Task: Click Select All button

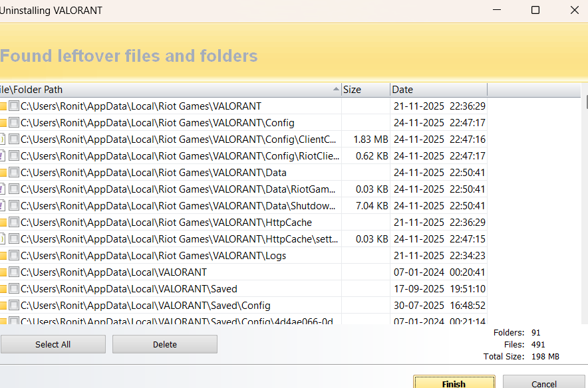Action: point(53,344)
